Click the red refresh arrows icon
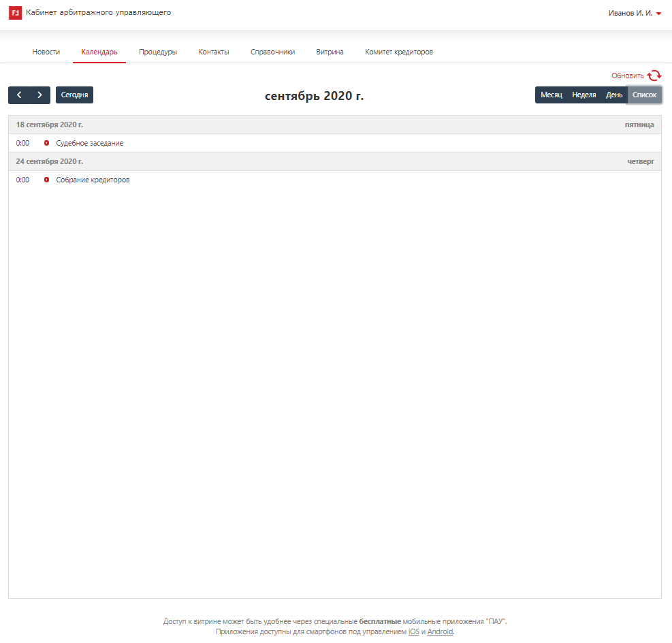672x643 pixels. click(x=654, y=76)
